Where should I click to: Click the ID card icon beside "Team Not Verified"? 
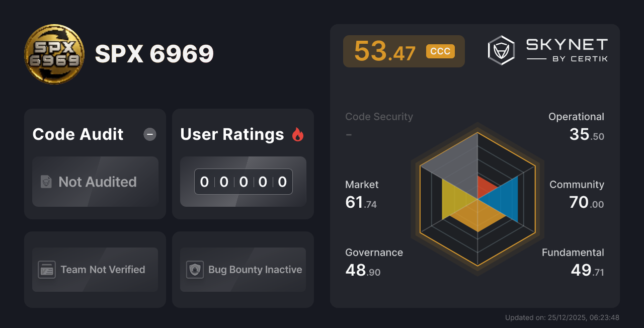(47, 270)
